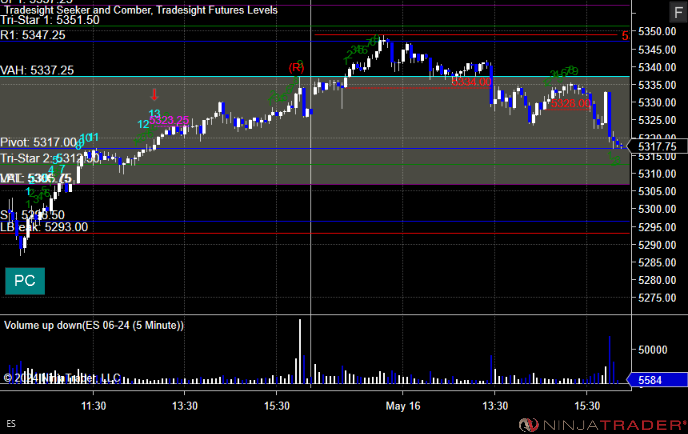The image size is (688, 434).
Task: Select the current price marker 5317.75
Action: pos(657,147)
